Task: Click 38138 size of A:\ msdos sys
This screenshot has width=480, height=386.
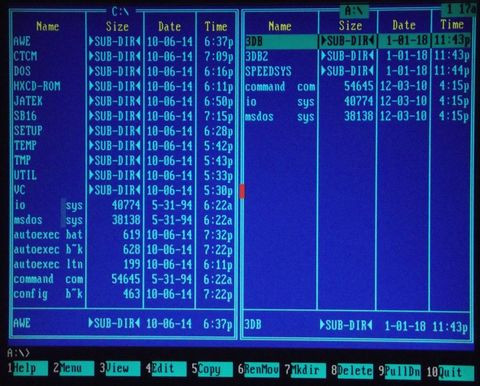Action: [x=359, y=116]
